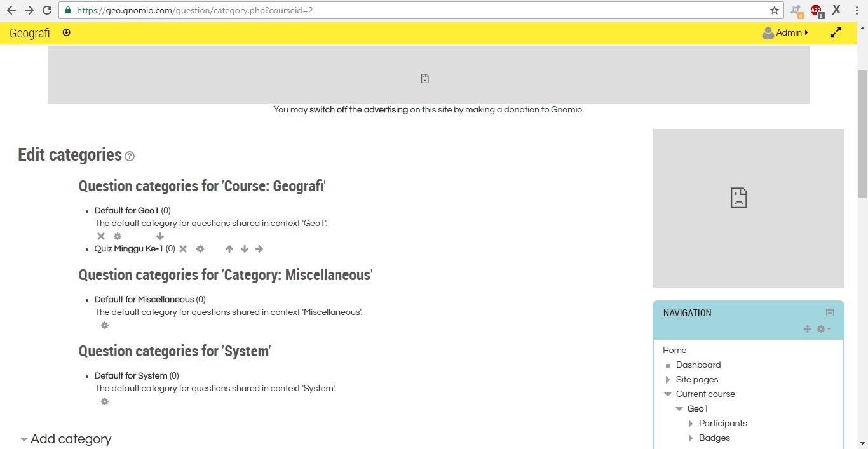This screenshot has width=868, height=449.
Task: Edit settings of Default for Geo1 category
Action: [x=118, y=236]
